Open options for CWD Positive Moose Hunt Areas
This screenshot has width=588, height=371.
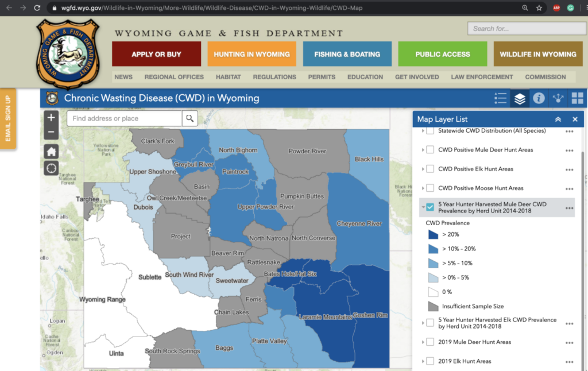click(x=569, y=189)
